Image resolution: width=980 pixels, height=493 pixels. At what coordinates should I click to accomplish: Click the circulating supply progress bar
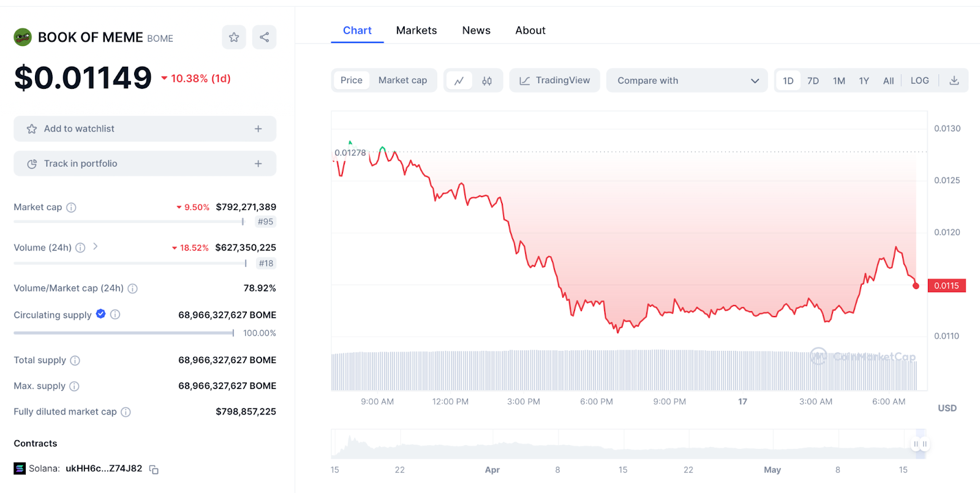[124, 333]
